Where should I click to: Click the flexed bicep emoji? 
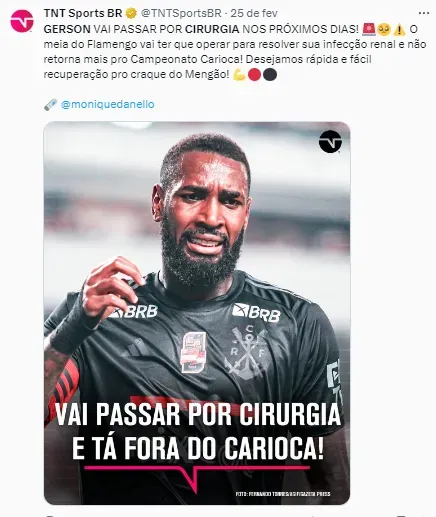239,75
